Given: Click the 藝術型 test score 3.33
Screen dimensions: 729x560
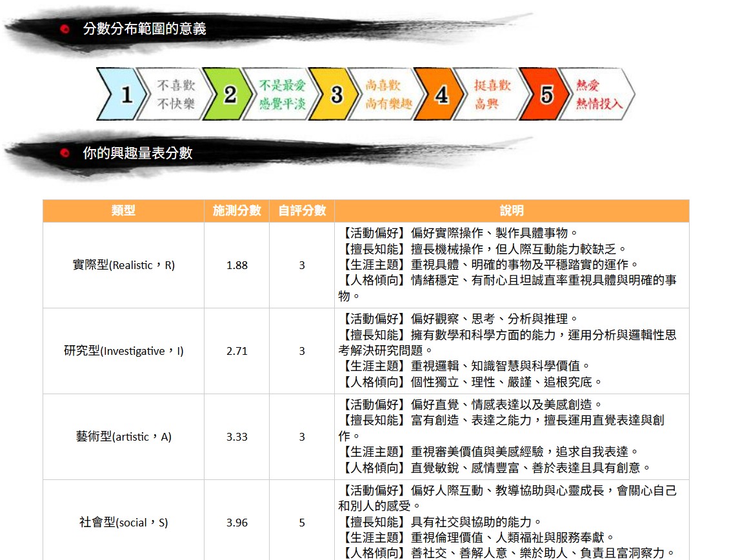Looking at the screenshot, I should tap(237, 437).
